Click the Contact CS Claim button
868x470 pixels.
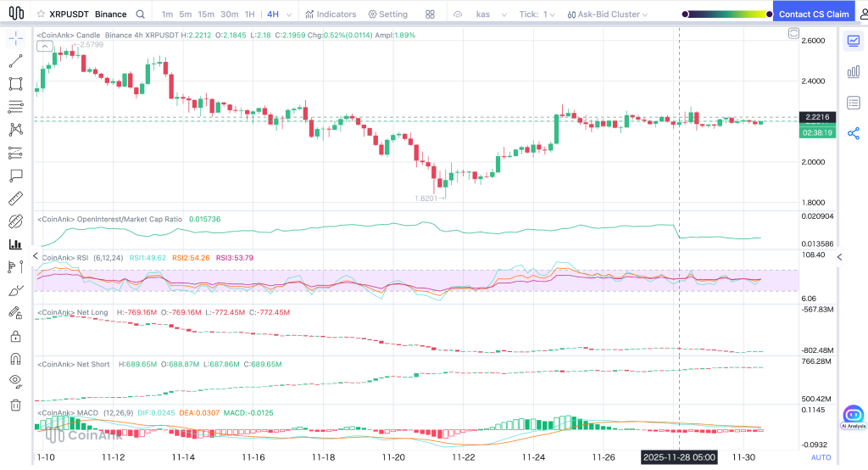pyautogui.click(x=813, y=14)
